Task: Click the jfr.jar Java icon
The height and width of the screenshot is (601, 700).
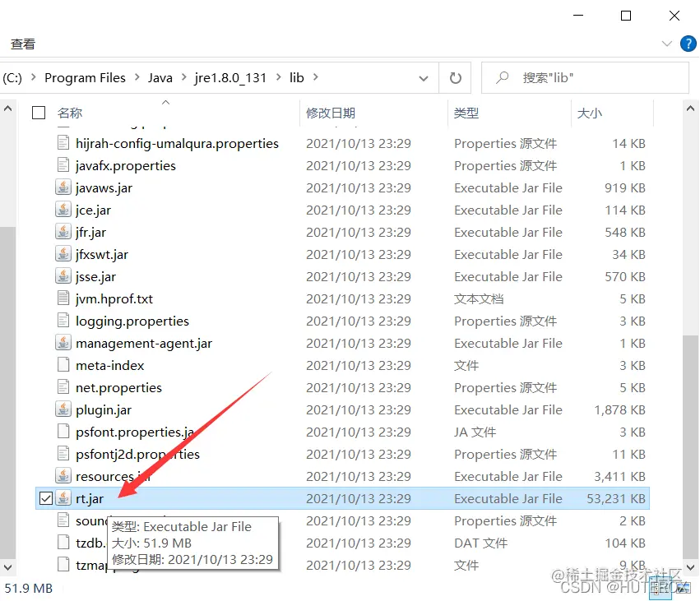Action: coord(63,232)
